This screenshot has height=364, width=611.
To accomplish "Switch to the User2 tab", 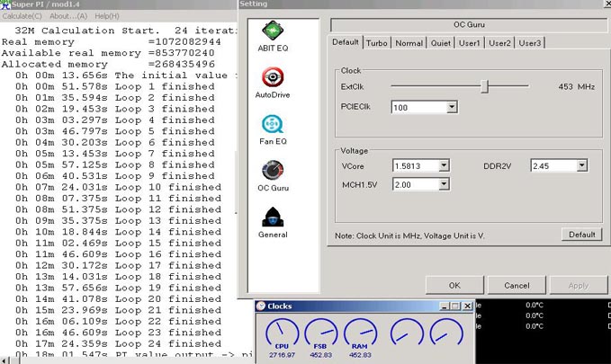I will [x=499, y=43].
